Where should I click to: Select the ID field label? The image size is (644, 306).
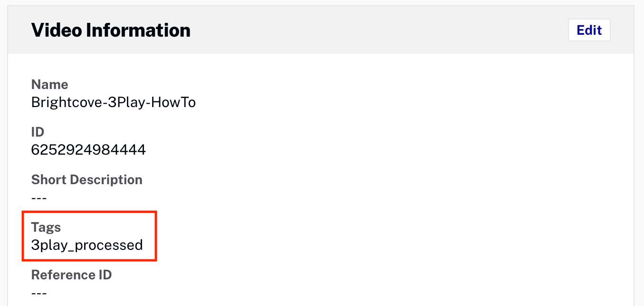tap(38, 132)
